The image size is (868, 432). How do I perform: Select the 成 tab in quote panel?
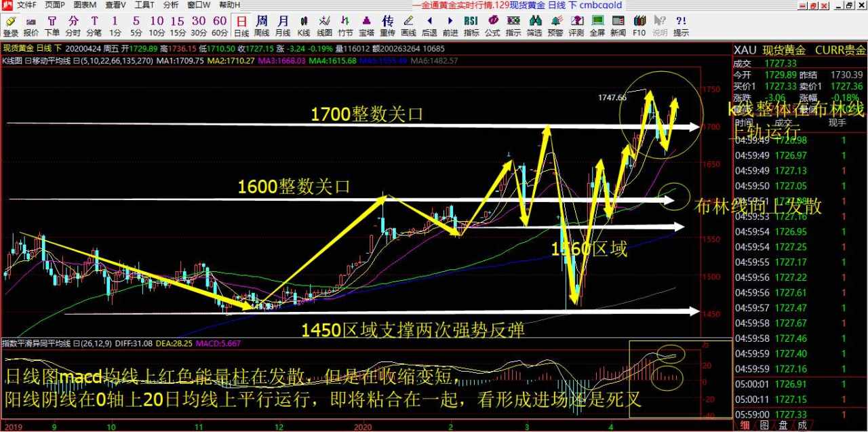(x=802, y=425)
